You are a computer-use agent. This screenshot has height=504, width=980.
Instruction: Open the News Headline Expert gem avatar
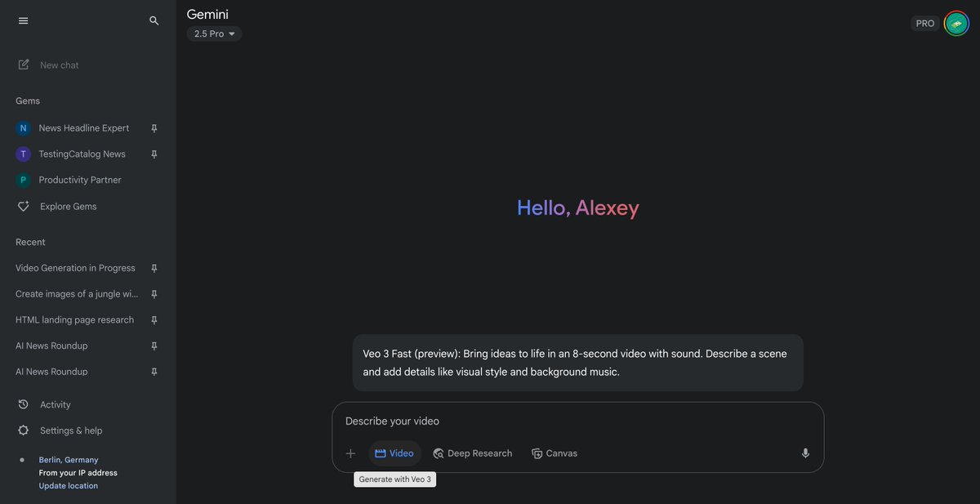23,128
